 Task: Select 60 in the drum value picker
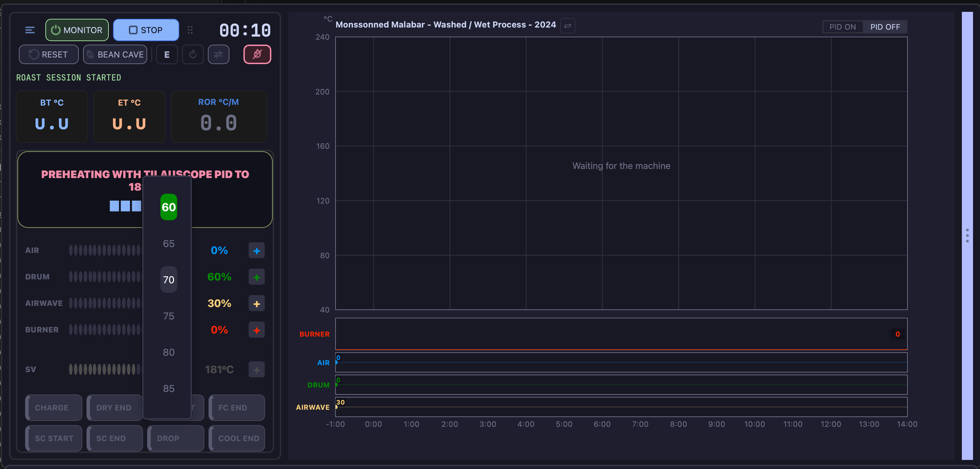point(168,207)
